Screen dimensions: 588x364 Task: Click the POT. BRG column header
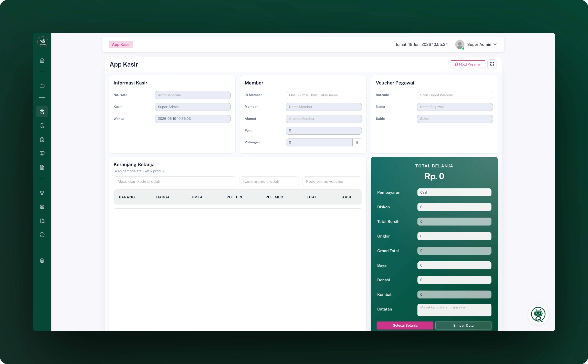tap(235, 197)
